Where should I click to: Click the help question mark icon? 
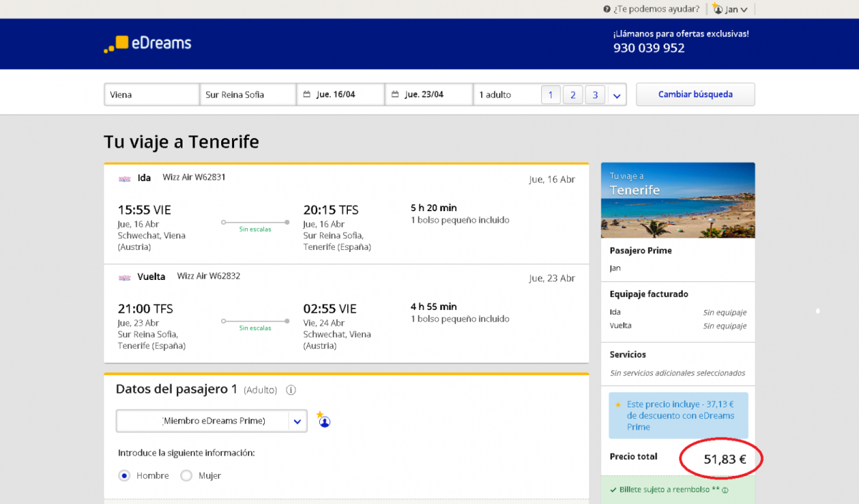(608, 9)
